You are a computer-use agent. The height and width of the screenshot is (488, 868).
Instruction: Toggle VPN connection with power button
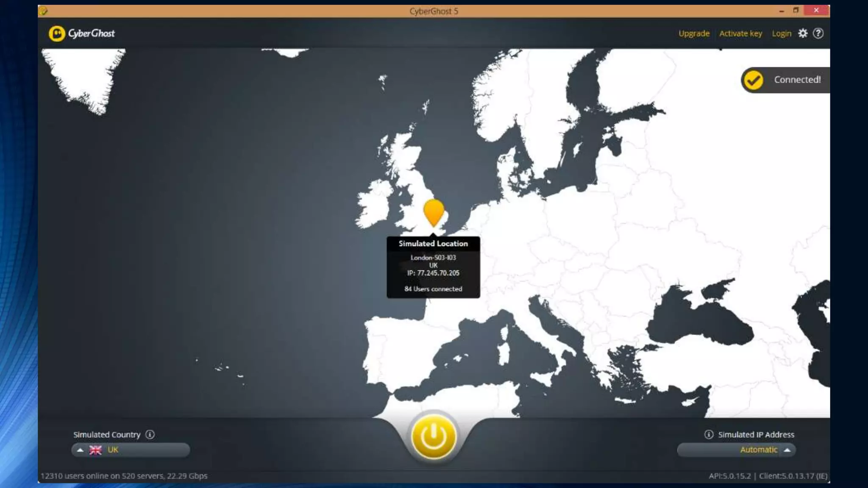click(434, 437)
